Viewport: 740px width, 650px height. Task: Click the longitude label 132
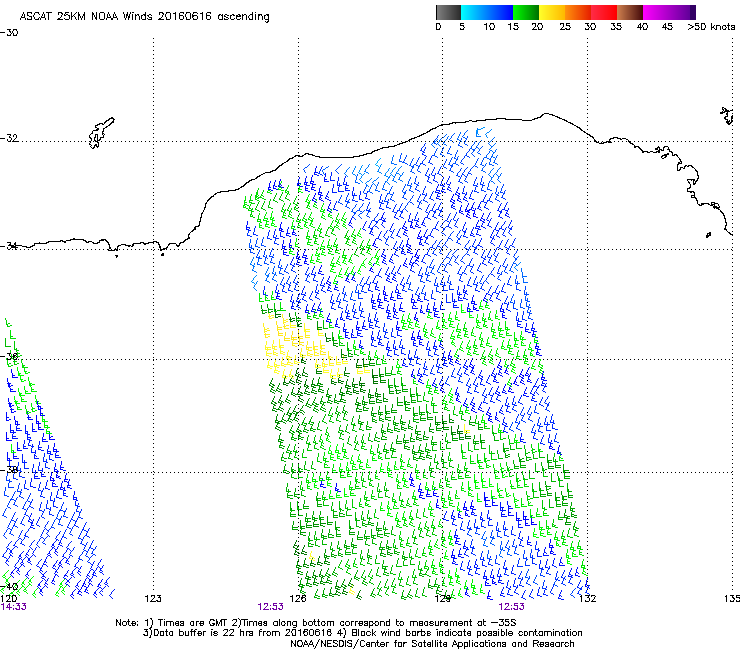click(588, 599)
